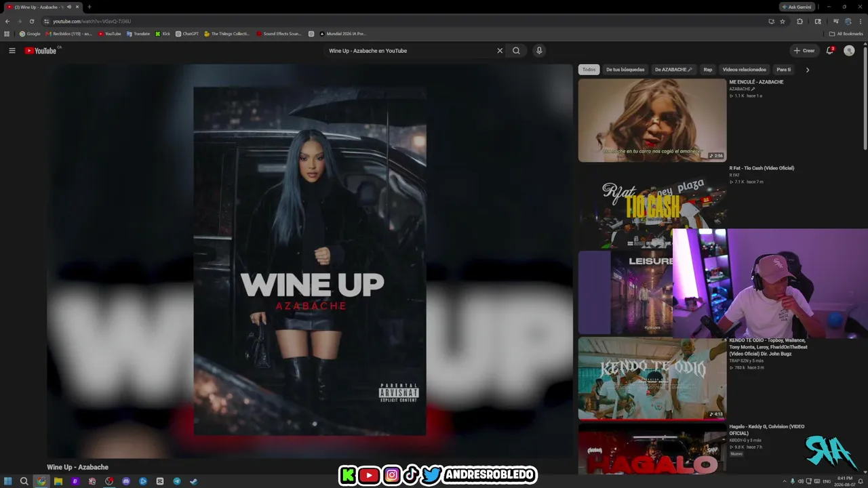Open Chrome three-dot menu
868x488 pixels.
[x=861, y=21]
